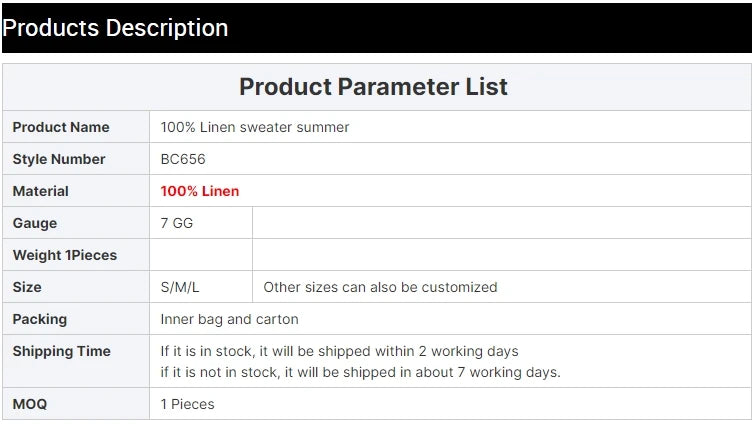Click the Shipping Time label
755x427 pixels.
point(62,351)
